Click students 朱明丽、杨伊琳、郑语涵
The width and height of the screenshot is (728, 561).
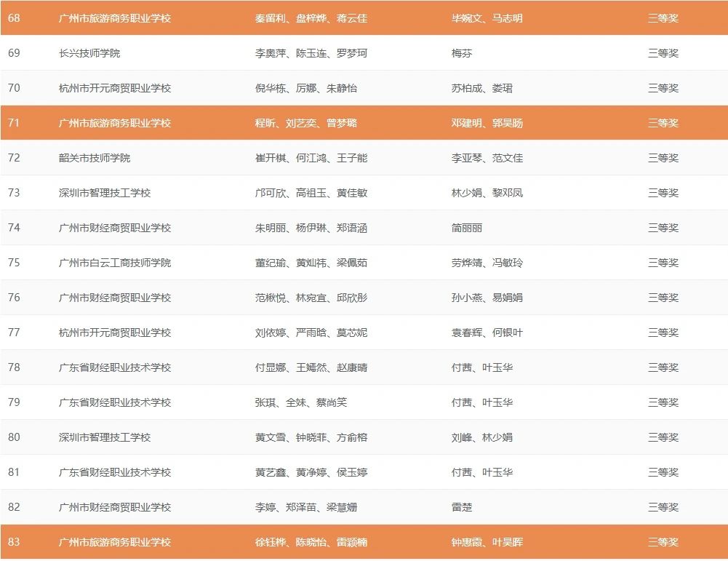[x=311, y=228]
